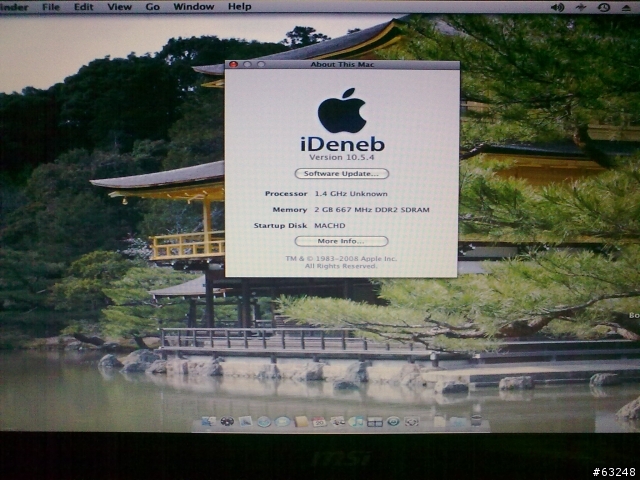Open the Go menu
This screenshot has height=480, width=640.
(x=152, y=7)
